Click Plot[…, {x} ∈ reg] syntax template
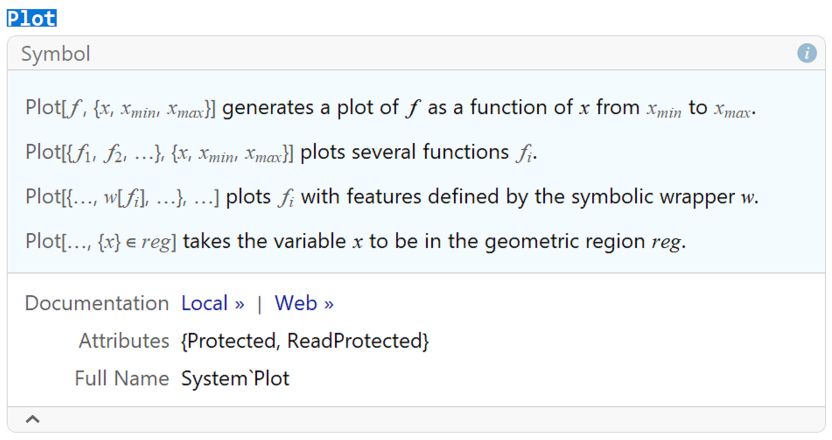Screen dimensions: 832x440 tap(100, 241)
